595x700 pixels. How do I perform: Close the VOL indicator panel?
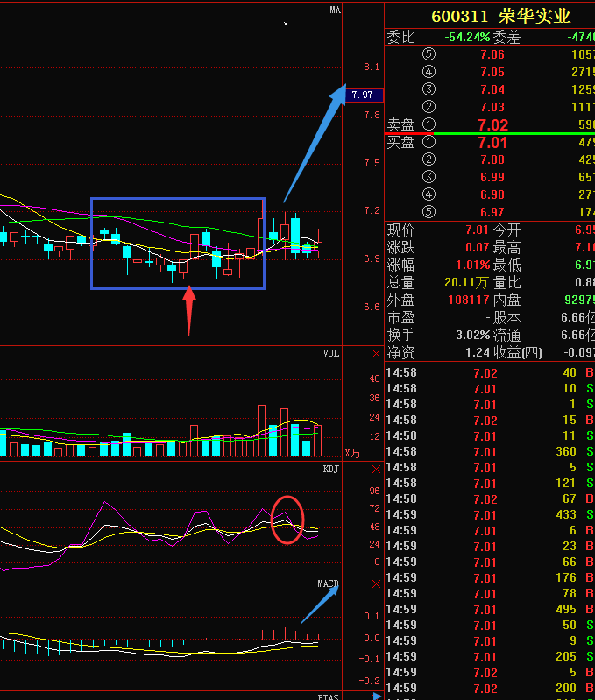point(376,354)
